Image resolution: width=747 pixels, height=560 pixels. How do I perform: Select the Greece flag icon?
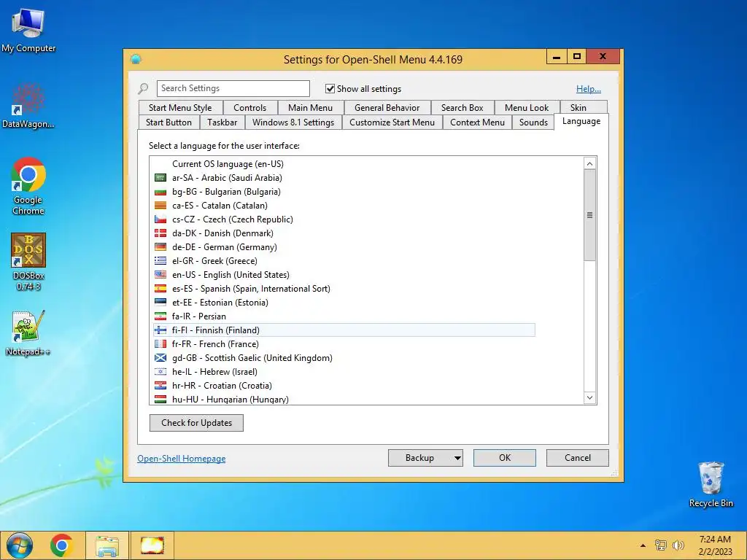click(x=160, y=260)
